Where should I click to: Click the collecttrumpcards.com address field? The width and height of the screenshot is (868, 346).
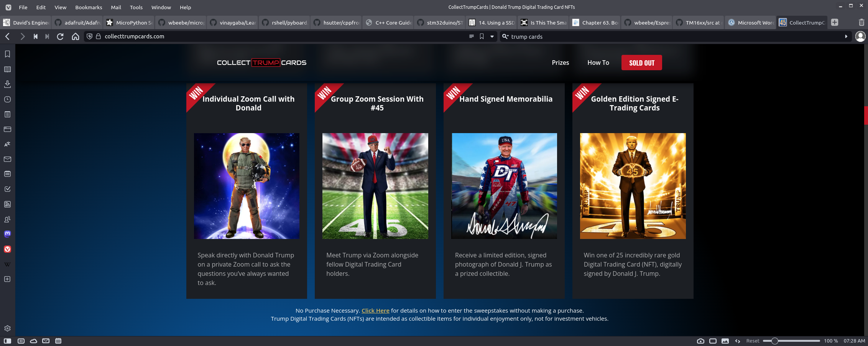click(284, 36)
